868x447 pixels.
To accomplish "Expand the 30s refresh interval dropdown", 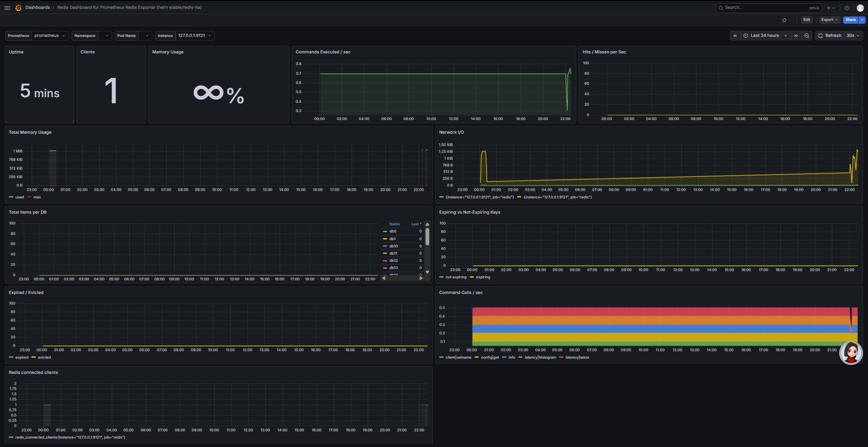I will coord(853,36).
